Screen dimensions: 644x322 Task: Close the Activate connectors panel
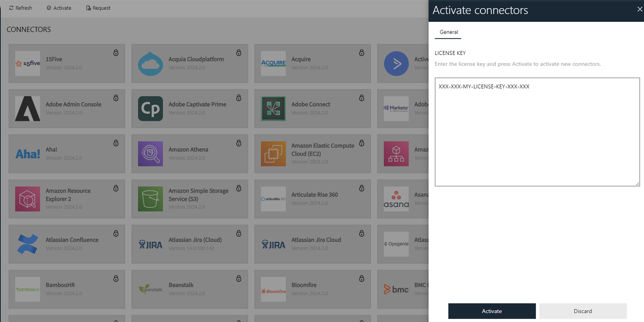(x=640, y=9)
